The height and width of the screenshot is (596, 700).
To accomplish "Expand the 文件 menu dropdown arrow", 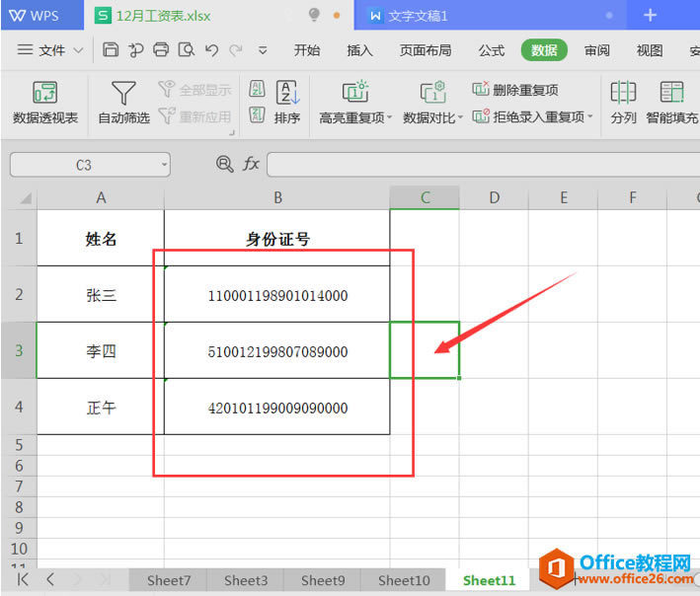I will click(78, 50).
